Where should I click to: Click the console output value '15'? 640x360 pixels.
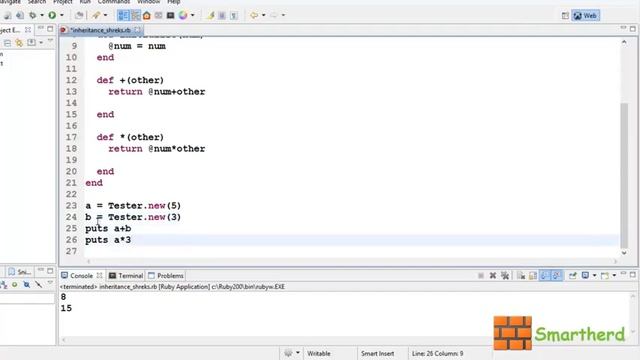tap(66, 308)
